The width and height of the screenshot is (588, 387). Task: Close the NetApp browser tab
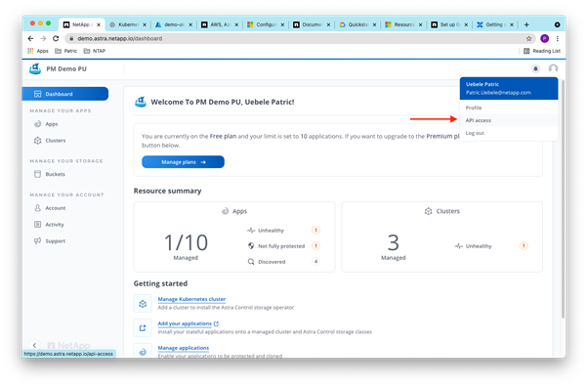tap(99, 24)
